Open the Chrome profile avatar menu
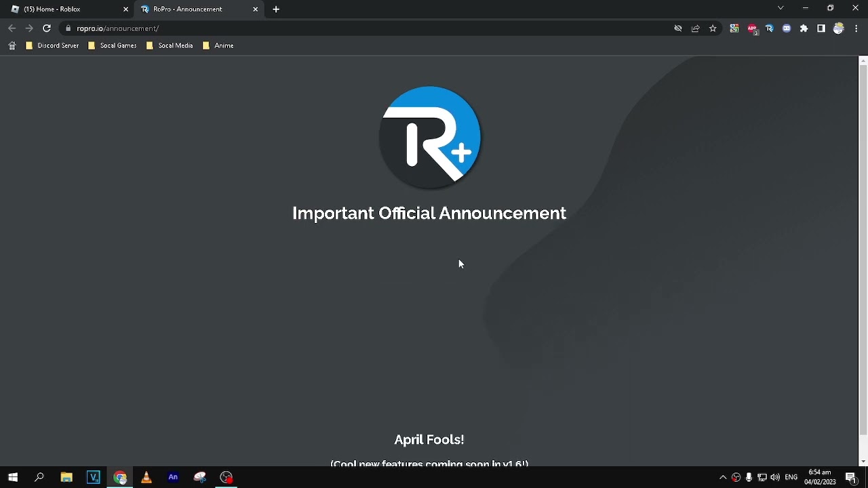 [x=839, y=28]
